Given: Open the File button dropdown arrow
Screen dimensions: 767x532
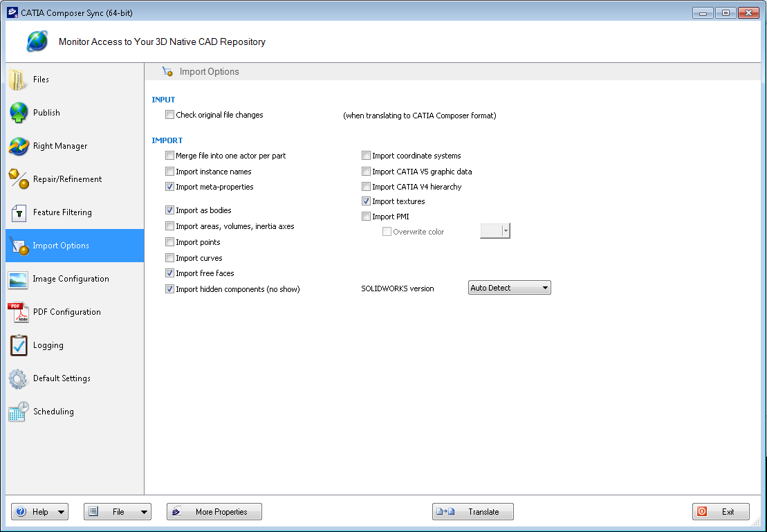Looking at the screenshot, I should point(144,512).
